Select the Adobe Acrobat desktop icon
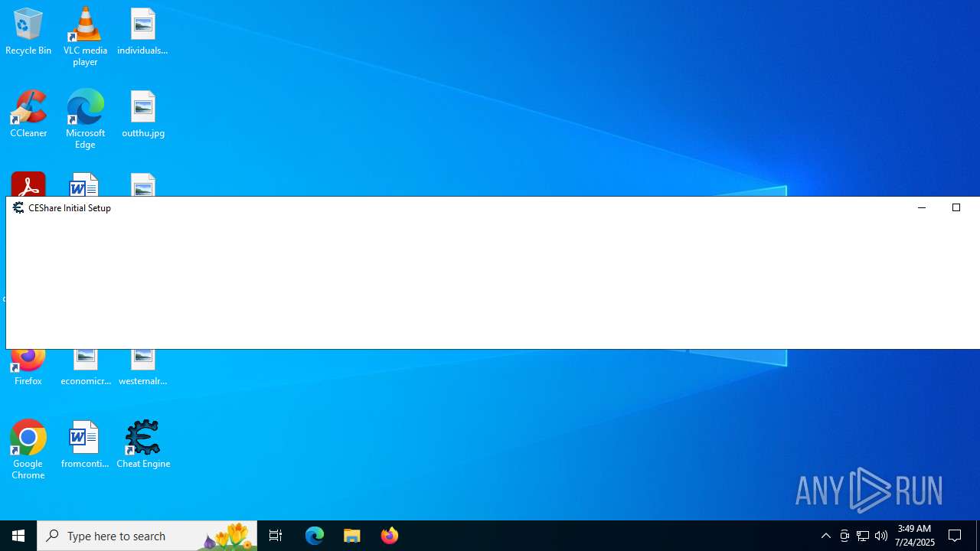Screen dimensions: 980x551 pos(28,184)
